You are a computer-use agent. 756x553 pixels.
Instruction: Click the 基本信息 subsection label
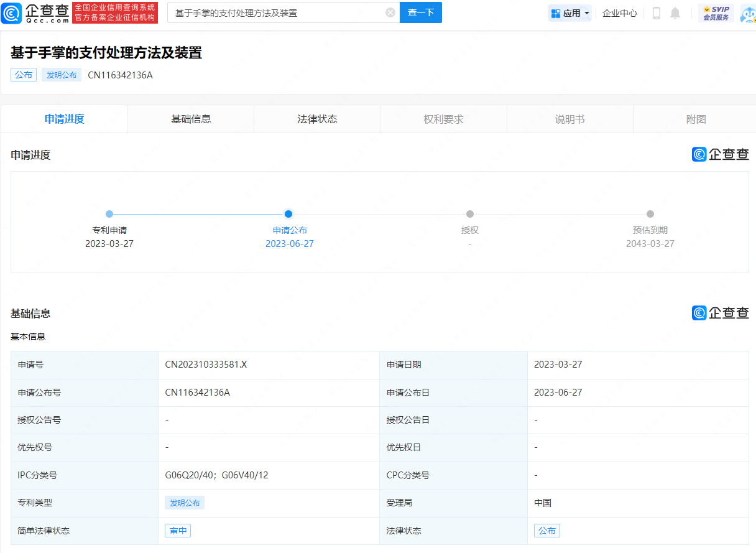pyautogui.click(x=28, y=337)
